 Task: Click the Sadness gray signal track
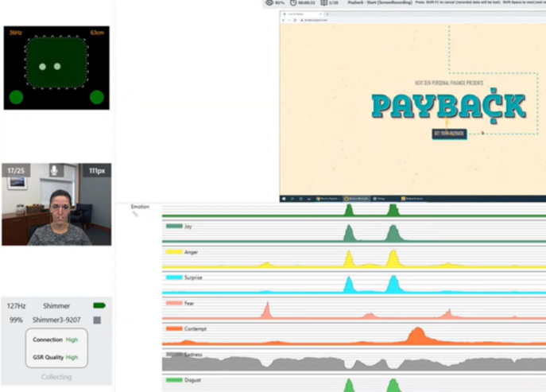pyautogui.click(x=354, y=361)
